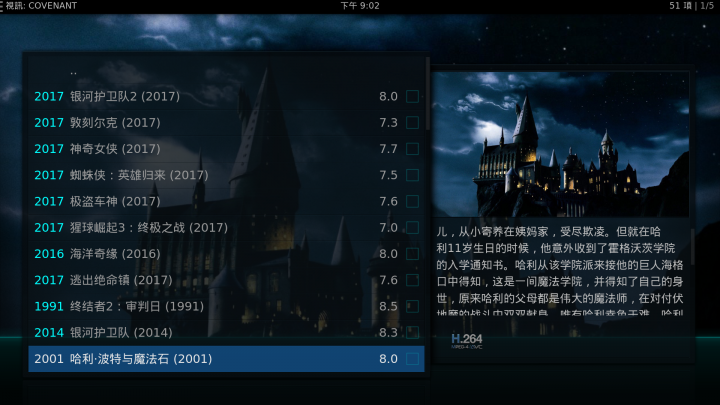Open 逃出绝命镇 (2017) movie
Screen dimensions: 720x405
click(x=226, y=280)
